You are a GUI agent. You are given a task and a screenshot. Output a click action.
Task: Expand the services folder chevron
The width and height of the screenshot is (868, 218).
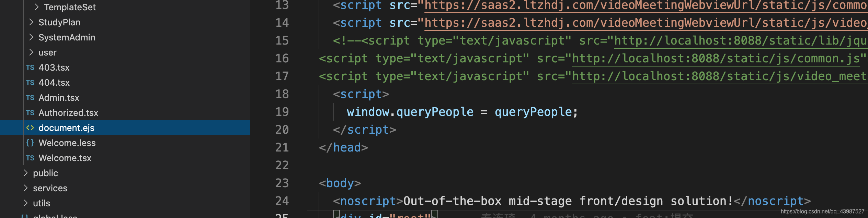(26, 188)
